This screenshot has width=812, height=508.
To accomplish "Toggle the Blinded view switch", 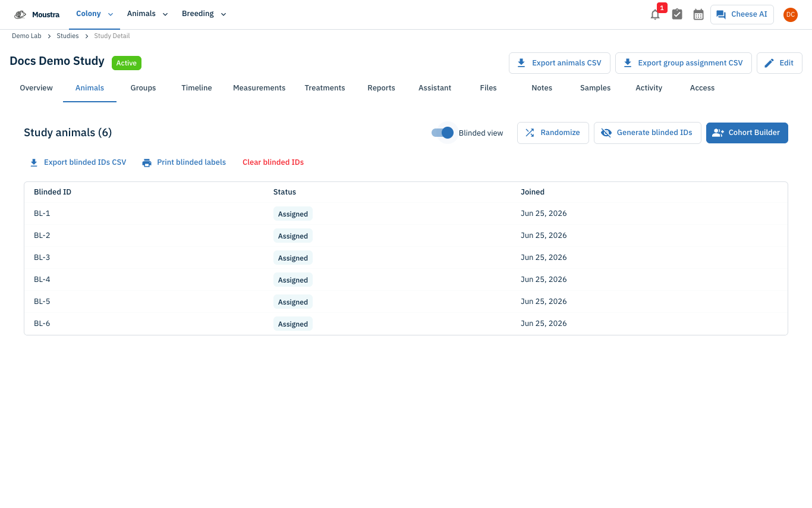I will (x=443, y=133).
